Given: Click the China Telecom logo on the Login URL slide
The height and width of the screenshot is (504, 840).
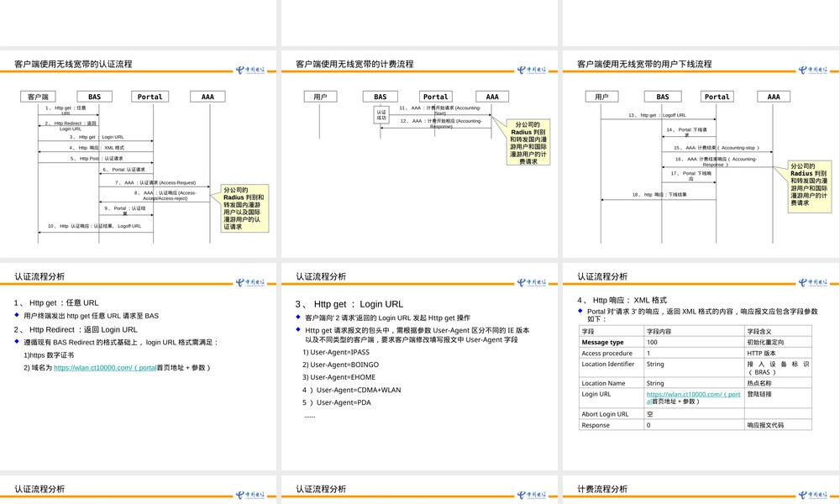Looking at the screenshot, I should [x=532, y=283].
